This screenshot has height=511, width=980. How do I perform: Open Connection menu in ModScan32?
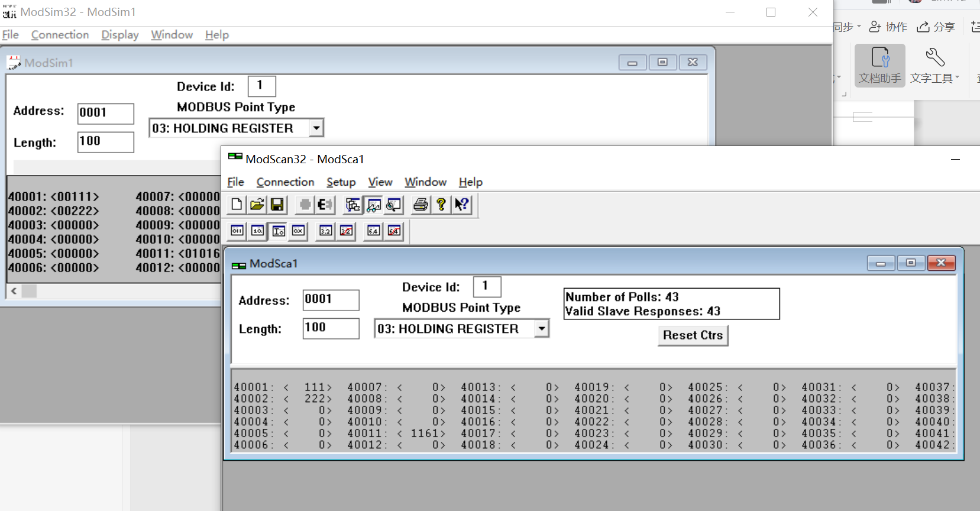pos(285,182)
